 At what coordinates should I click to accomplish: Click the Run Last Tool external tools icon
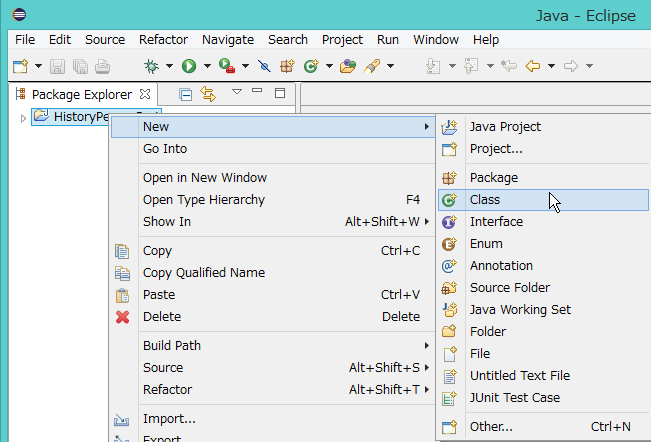(x=227, y=66)
